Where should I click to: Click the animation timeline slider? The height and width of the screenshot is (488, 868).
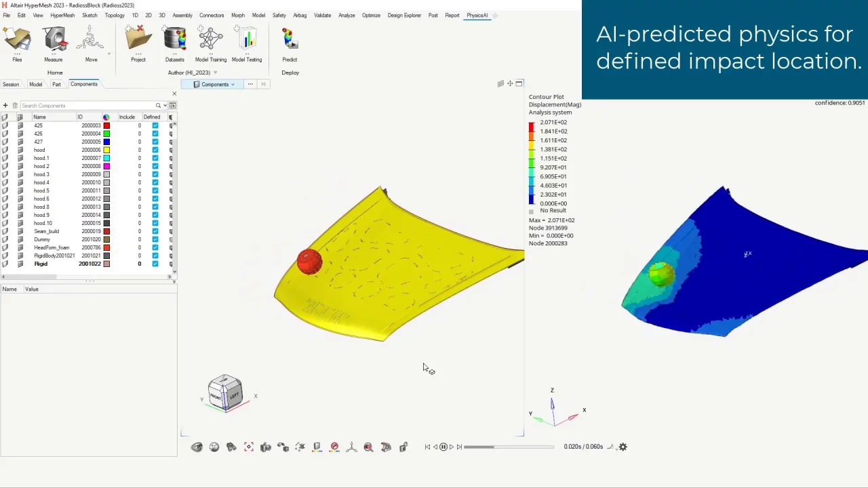coord(509,447)
